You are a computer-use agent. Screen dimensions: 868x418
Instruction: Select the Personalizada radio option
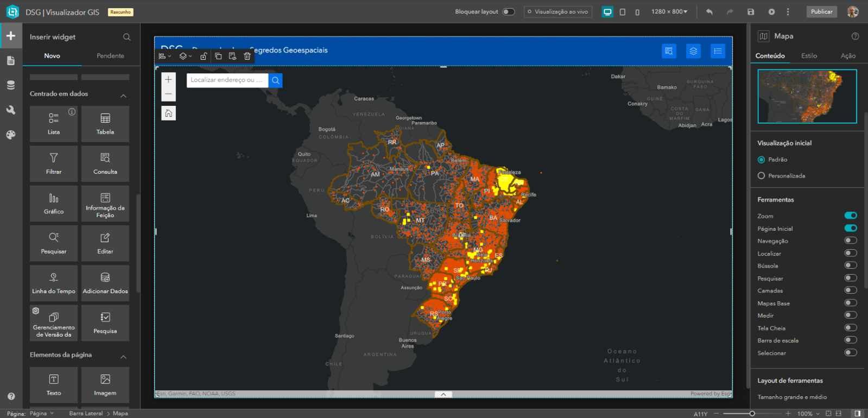click(x=761, y=176)
